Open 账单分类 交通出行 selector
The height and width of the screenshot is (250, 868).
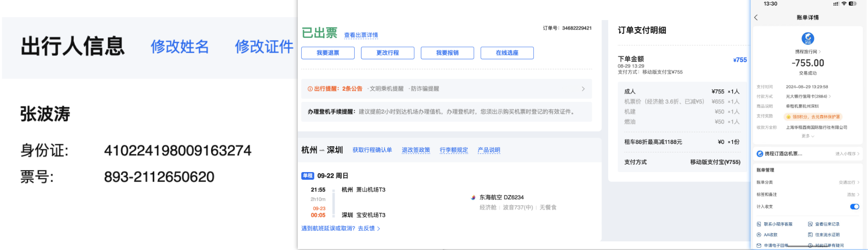coord(848,182)
